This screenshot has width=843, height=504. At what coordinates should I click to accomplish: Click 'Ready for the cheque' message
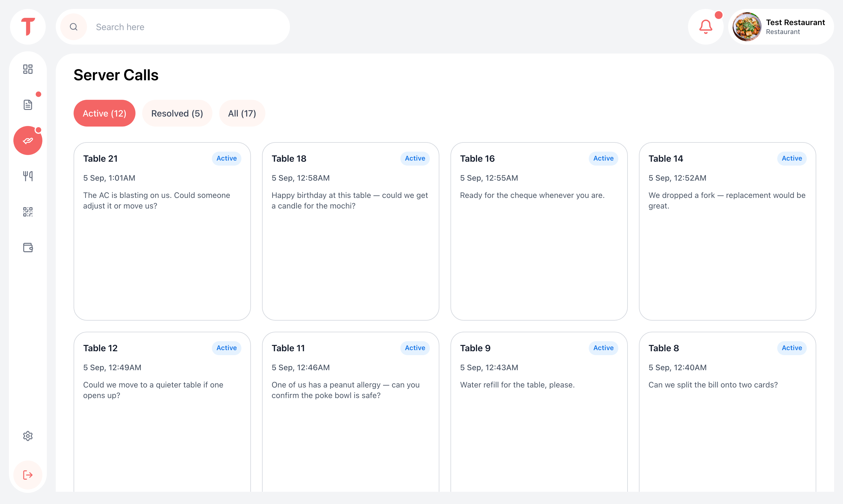click(x=532, y=195)
